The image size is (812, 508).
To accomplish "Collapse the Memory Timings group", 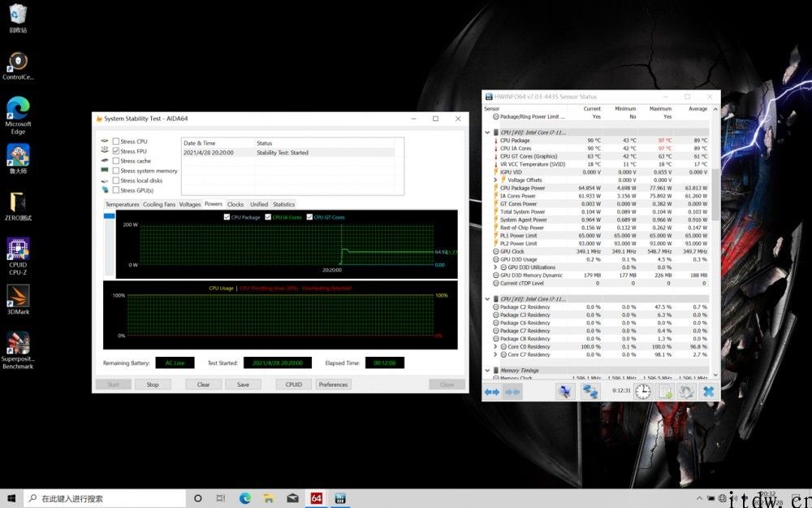I will [487, 371].
